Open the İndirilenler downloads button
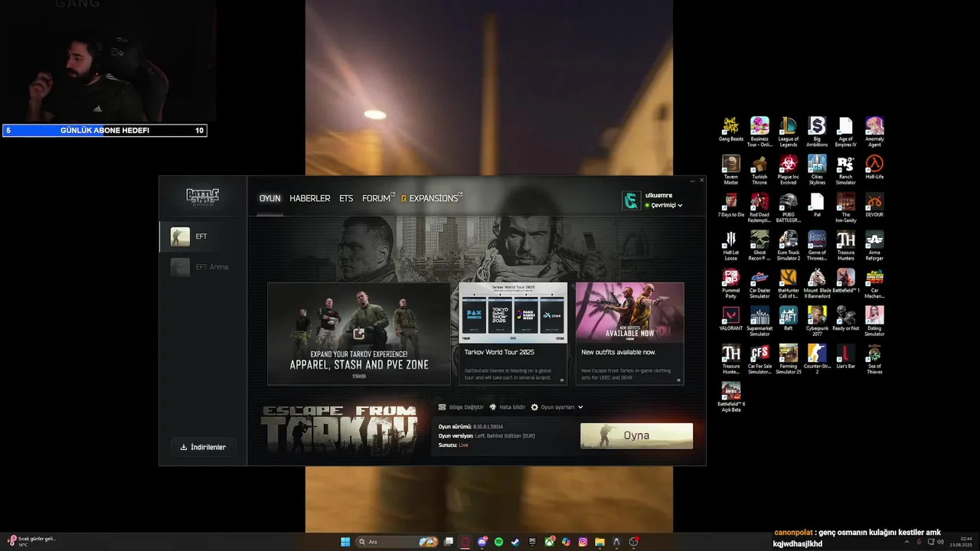Image resolution: width=980 pixels, height=551 pixels. click(203, 447)
